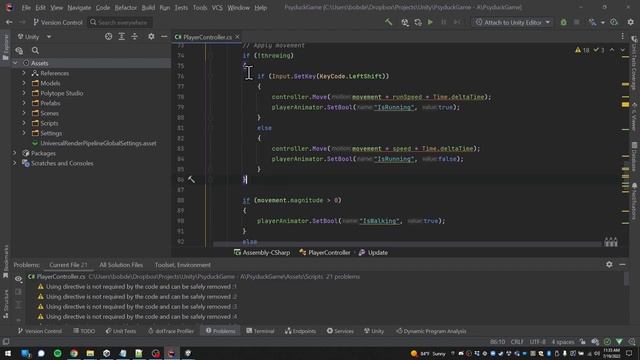Open the Refactor menu
This screenshot has height=360, width=640.
126,7
